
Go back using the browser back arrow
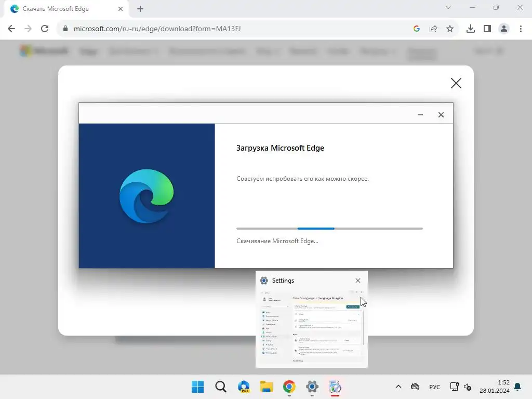[x=11, y=29]
